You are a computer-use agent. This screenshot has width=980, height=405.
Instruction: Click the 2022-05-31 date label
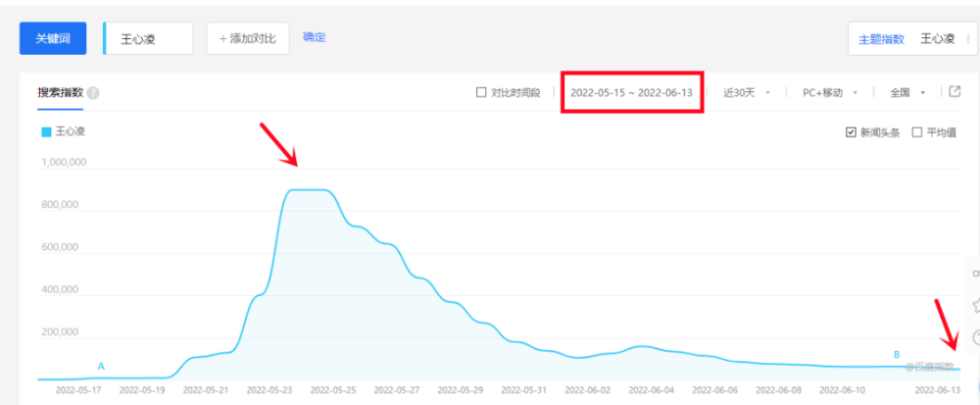tap(524, 390)
